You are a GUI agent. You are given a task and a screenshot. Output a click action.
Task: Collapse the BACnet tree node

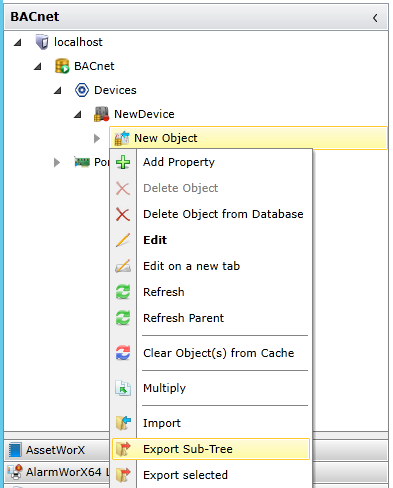pos(38,66)
